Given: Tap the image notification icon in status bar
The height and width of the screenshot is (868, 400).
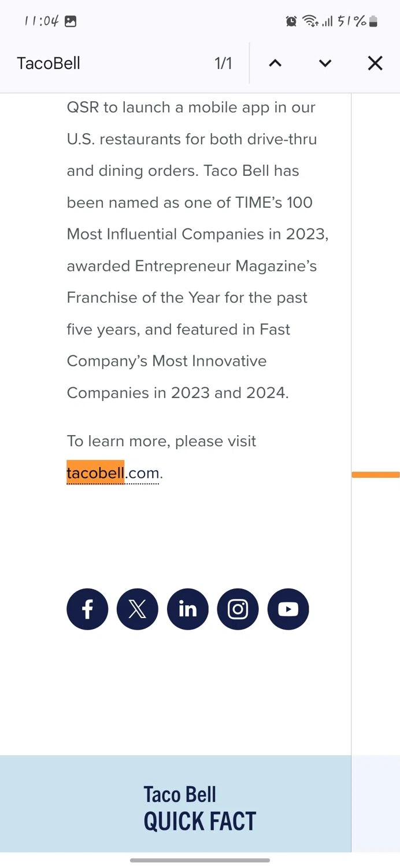Looking at the screenshot, I should pos(71,22).
